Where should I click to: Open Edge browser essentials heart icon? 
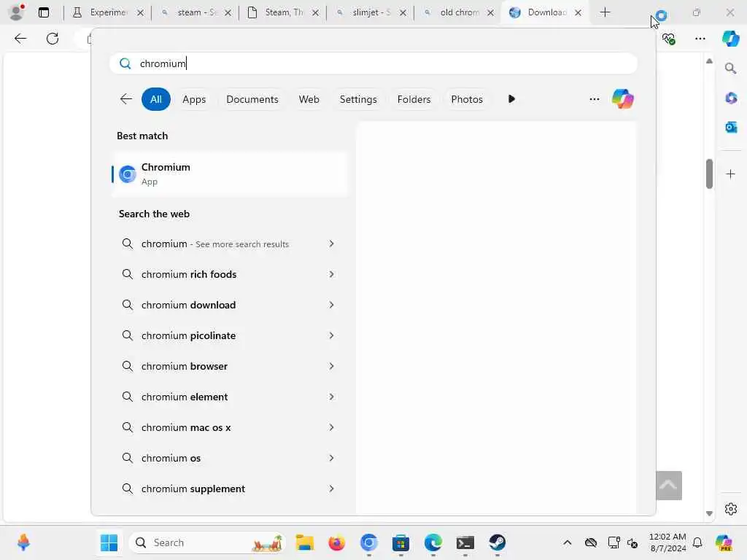coord(668,39)
